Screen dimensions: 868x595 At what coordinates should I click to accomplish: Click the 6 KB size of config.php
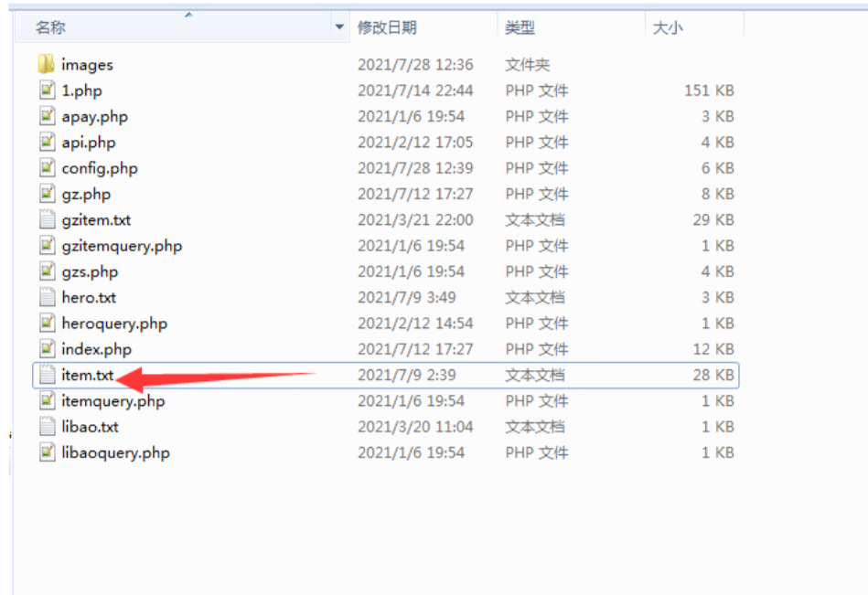718,167
